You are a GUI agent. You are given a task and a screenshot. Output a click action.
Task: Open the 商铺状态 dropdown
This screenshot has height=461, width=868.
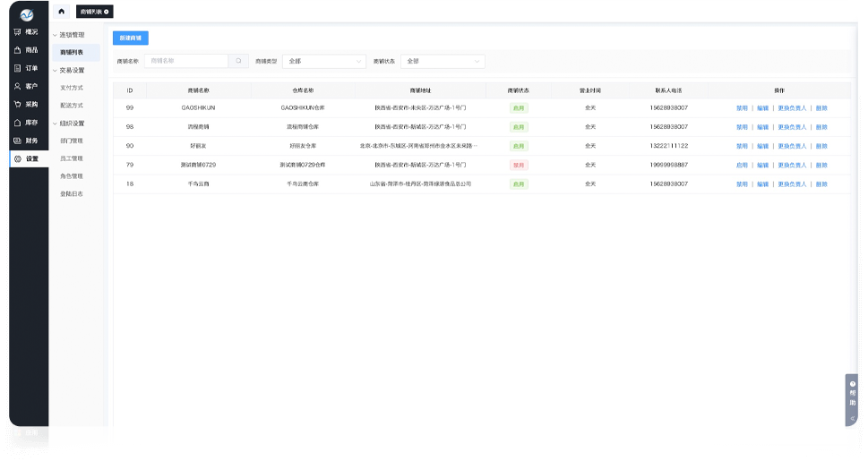pyautogui.click(x=442, y=62)
